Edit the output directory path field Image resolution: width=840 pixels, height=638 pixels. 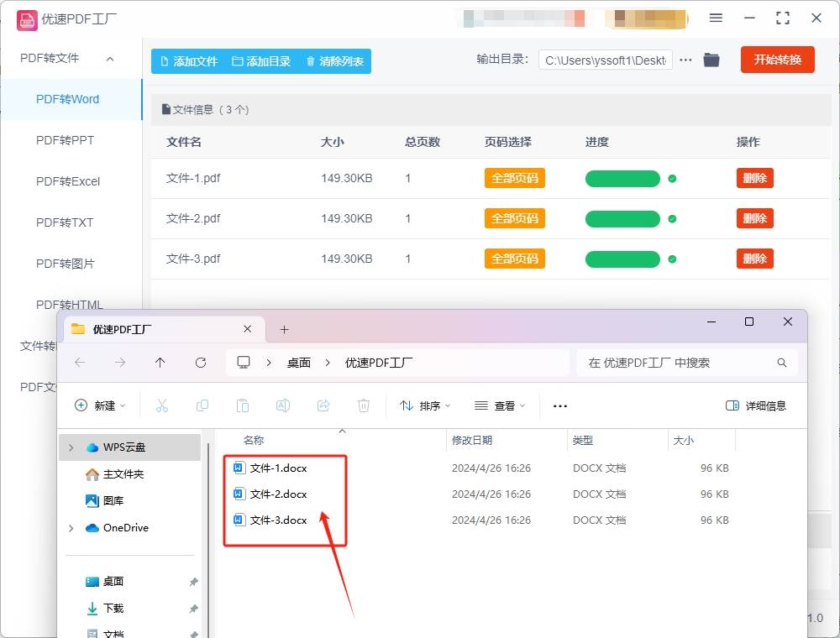(x=606, y=60)
